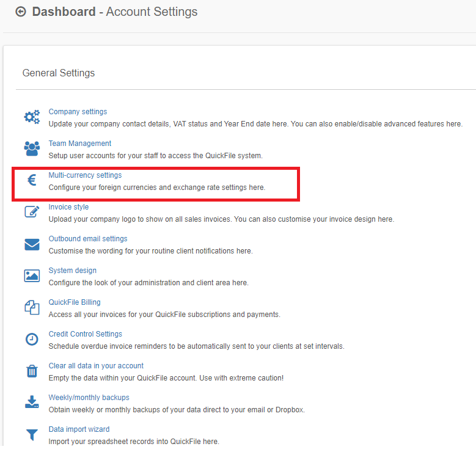
Task: Click text 'Update your company contact details'
Action: point(109,124)
